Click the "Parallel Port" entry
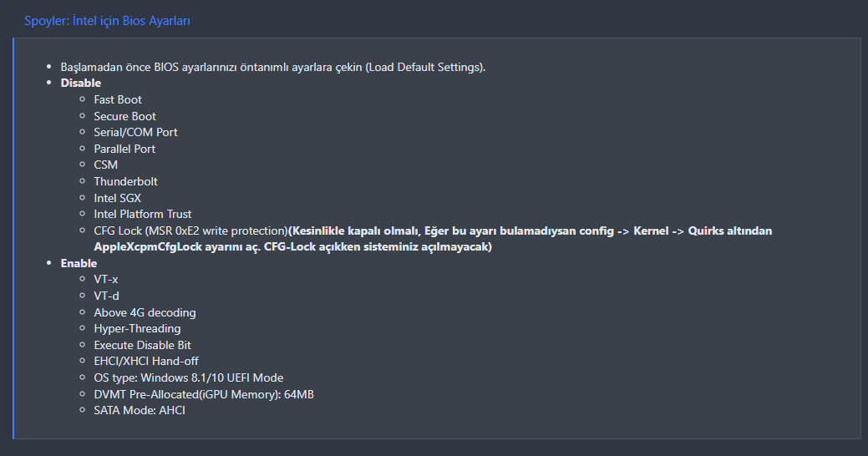868x456 pixels. click(124, 149)
